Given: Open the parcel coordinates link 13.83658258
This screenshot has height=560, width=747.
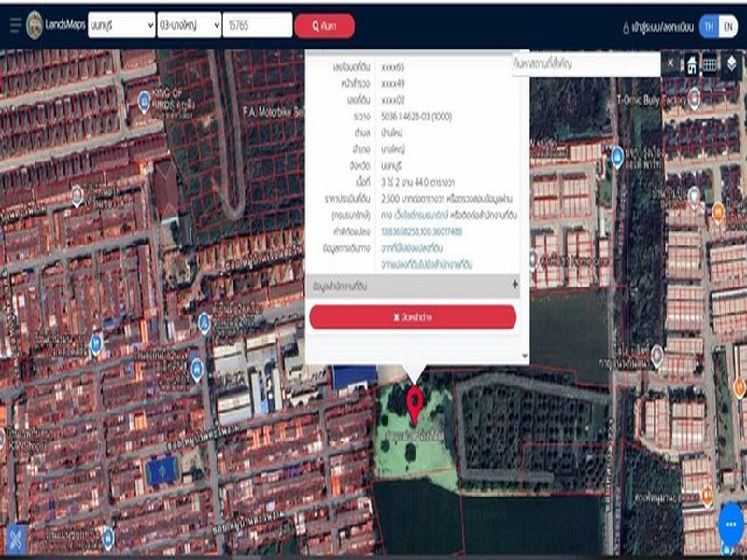Looking at the screenshot, I should coord(421,231).
